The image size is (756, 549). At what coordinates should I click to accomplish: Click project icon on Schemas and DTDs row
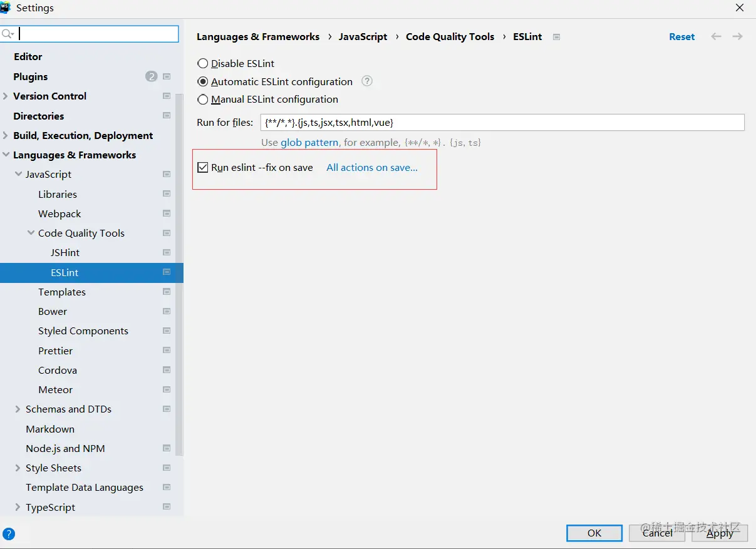tap(167, 409)
